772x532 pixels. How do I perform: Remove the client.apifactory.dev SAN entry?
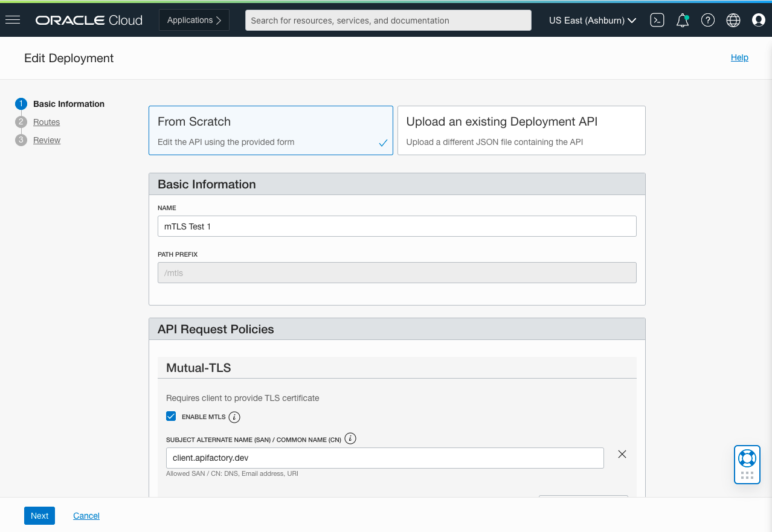click(x=622, y=453)
